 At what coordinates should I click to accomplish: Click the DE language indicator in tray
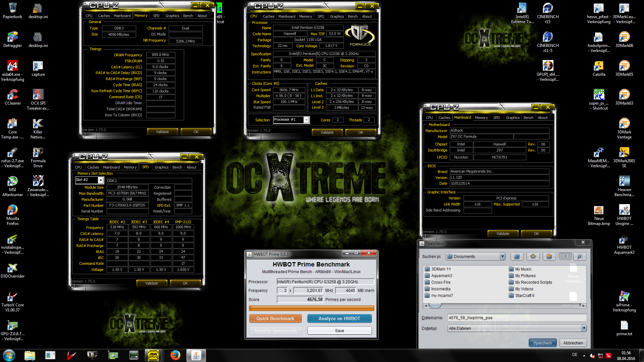(575, 355)
